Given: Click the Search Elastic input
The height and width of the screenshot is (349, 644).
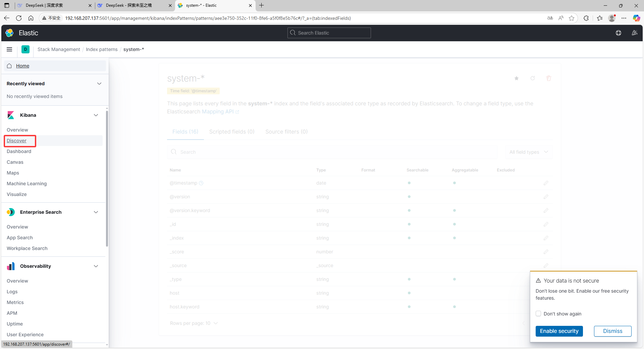Looking at the screenshot, I should pos(329,33).
